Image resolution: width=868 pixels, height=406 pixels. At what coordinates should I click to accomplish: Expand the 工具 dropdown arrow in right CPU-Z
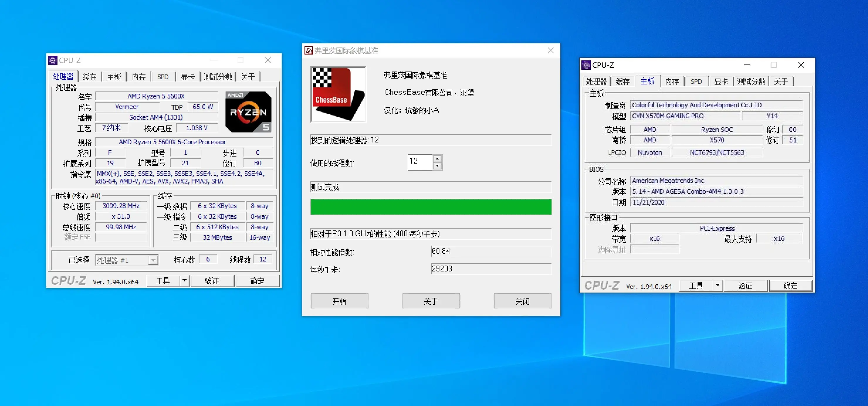pyautogui.click(x=718, y=285)
